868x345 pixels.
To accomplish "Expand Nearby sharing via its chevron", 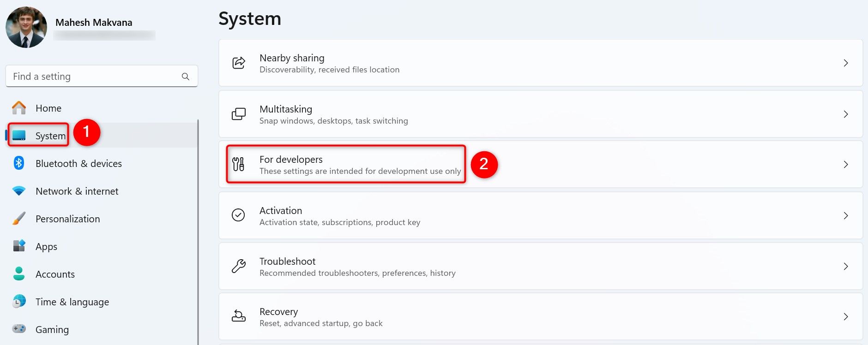I will pos(846,63).
